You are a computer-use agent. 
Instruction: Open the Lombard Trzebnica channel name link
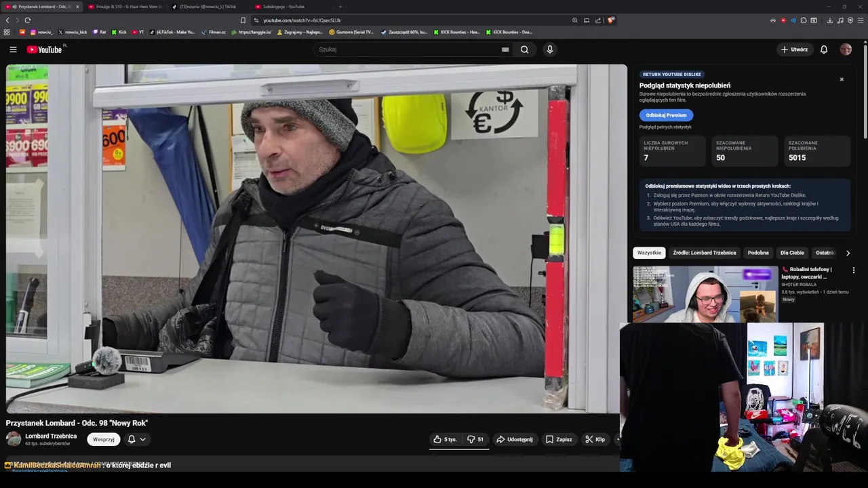point(51,436)
